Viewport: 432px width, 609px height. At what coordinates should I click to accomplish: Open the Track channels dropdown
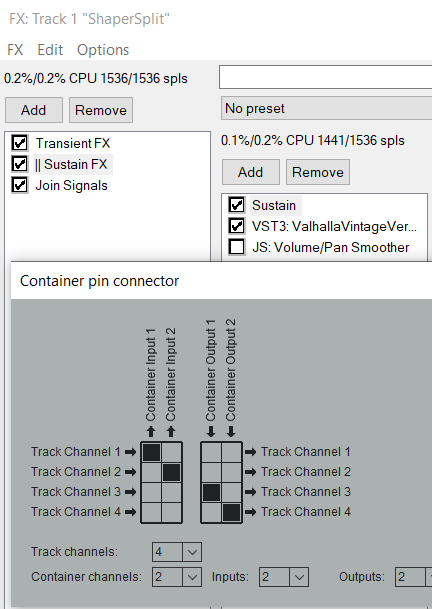177,552
